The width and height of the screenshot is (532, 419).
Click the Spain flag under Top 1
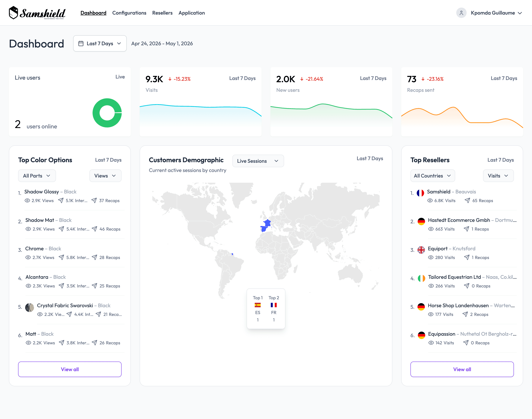pos(258,305)
